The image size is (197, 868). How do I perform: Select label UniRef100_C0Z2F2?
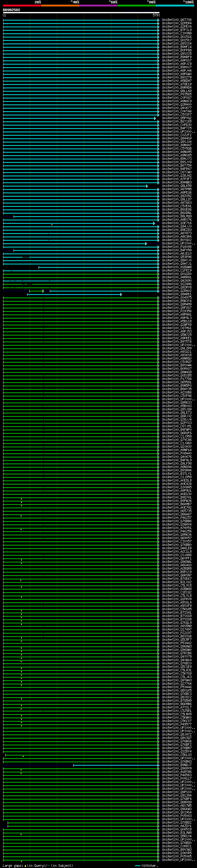[177, 135]
